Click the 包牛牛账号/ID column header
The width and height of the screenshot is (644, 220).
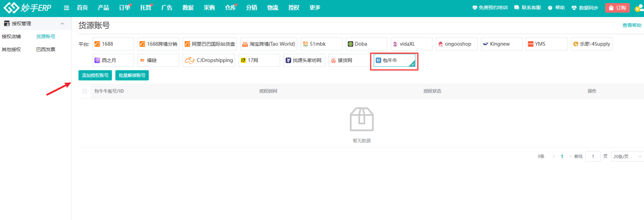[x=109, y=91]
